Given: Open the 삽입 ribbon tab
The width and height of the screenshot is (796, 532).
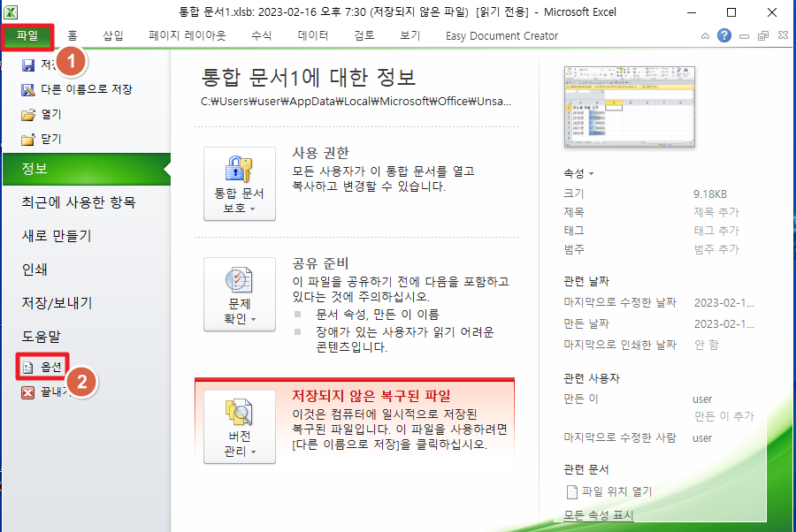Looking at the screenshot, I should [112, 36].
